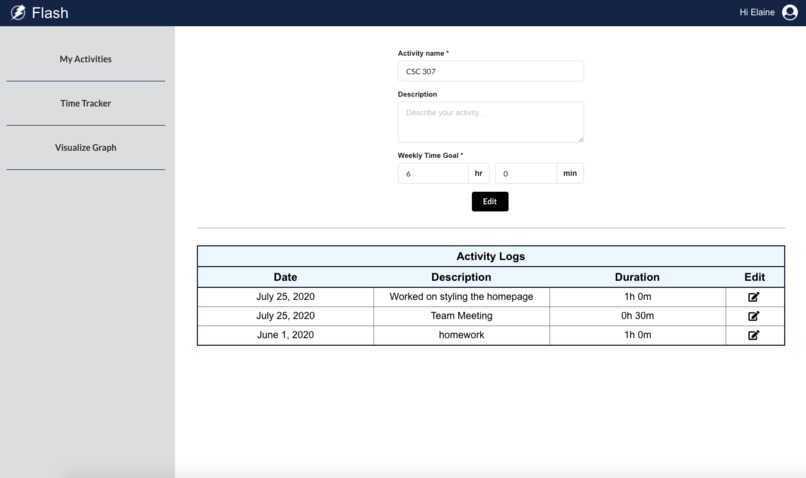Click the black Edit button
806x478 pixels.
(x=490, y=201)
